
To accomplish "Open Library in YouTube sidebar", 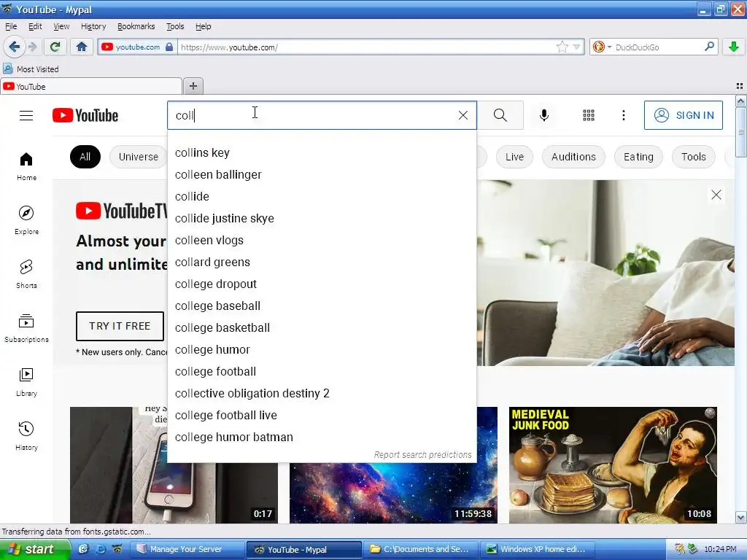I will [x=26, y=382].
